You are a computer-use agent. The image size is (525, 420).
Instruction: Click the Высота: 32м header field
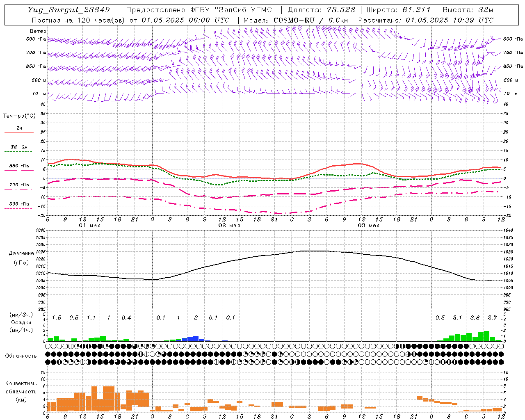pos(468,10)
